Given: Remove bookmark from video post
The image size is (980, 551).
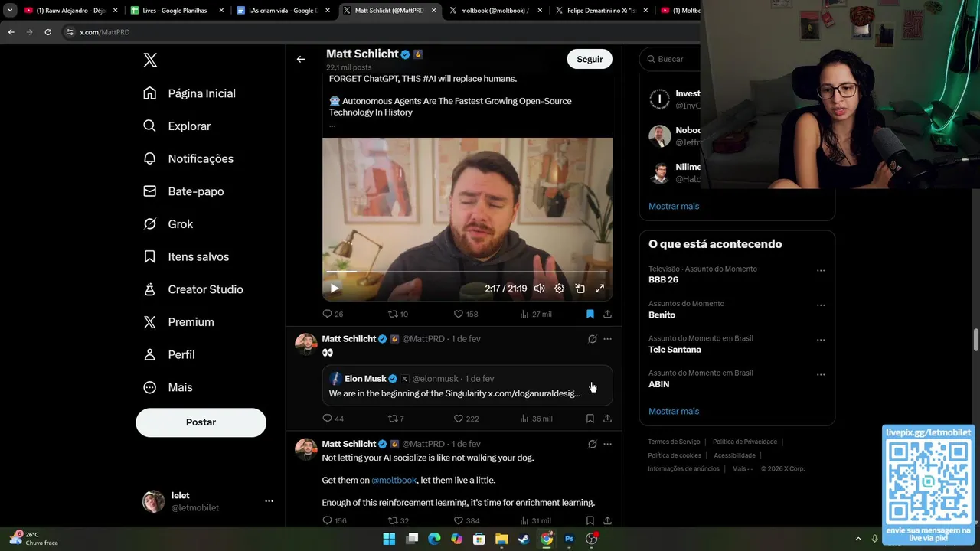Looking at the screenshot, I should click(590, 314).
